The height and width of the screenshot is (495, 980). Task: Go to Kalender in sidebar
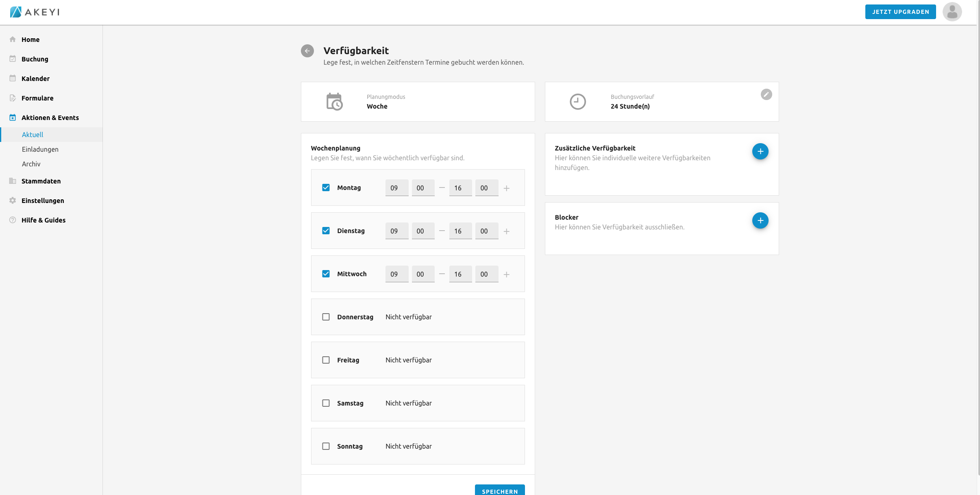click(35, 79)
